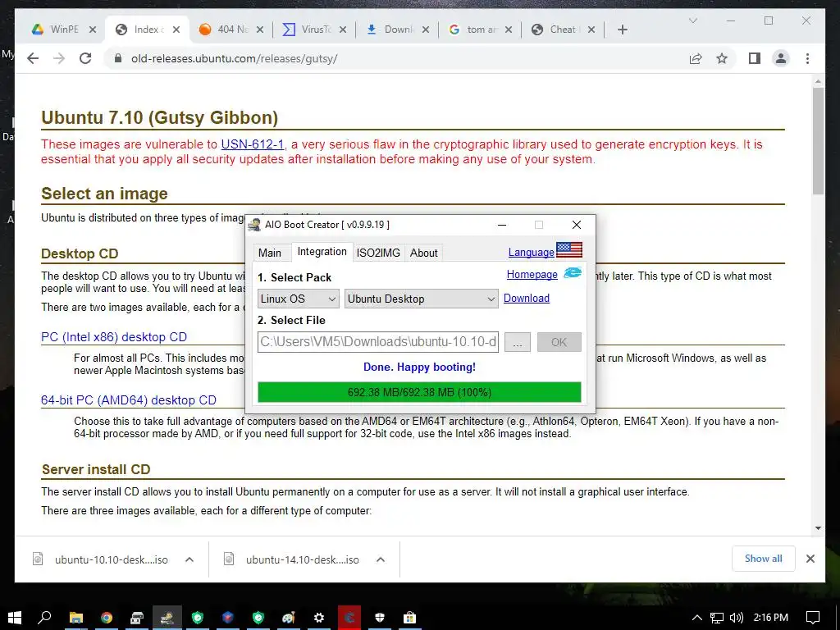Bookmark this page with the star icon

pos(722,58)
